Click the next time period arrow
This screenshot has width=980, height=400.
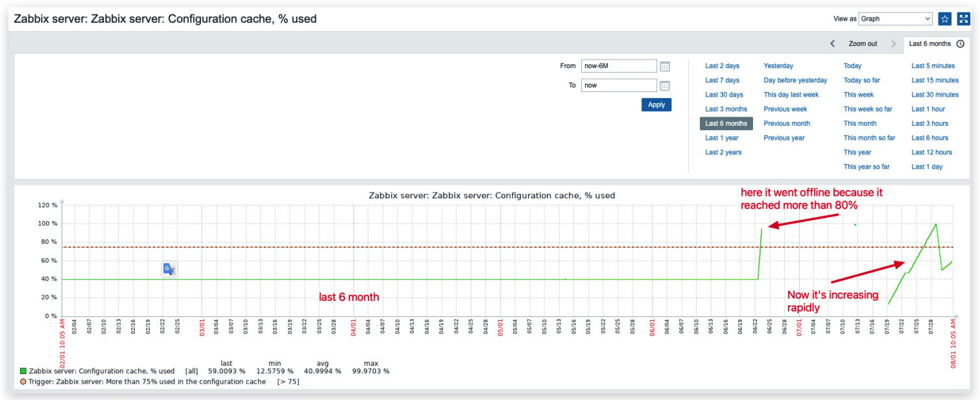tap(894, 44)
